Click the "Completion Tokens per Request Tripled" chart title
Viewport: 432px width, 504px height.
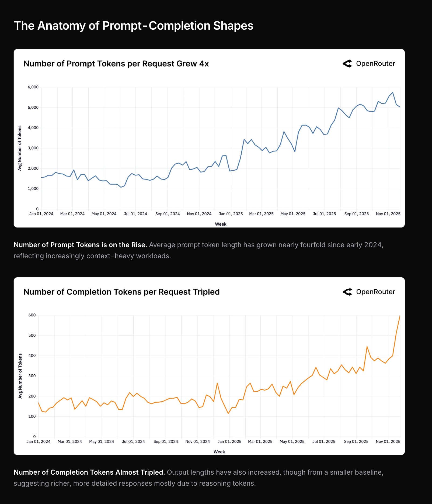121,292
